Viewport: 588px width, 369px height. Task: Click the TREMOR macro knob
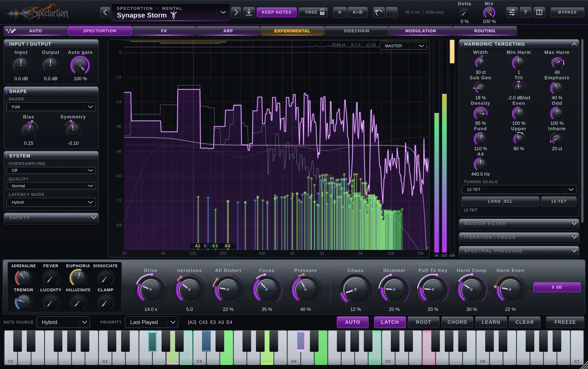pyautogui.click(x=23, y=302)
